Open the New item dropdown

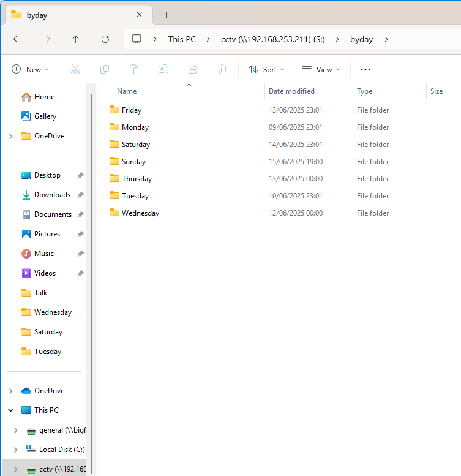[x=30, y=69]
